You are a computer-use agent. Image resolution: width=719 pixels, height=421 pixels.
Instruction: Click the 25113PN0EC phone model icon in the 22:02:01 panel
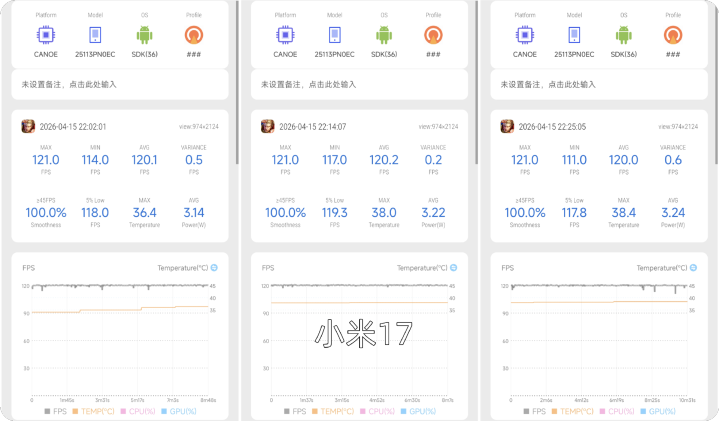[x=95, y=35]
